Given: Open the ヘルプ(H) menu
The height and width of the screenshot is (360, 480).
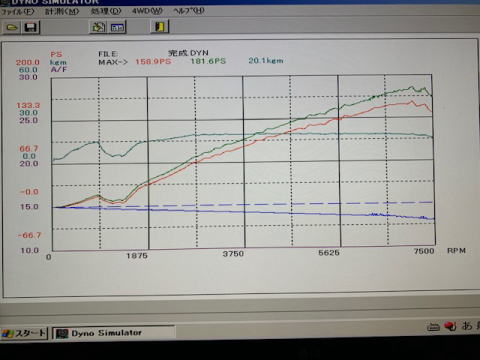Looking at the screenshot, I should point(189,11).
